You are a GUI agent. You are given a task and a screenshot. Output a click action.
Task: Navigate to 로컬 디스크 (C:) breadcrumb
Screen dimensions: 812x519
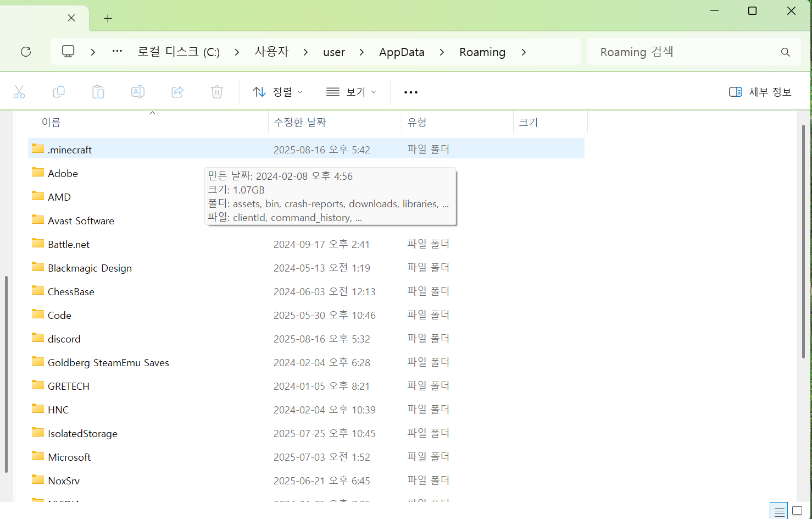(179, 52)
